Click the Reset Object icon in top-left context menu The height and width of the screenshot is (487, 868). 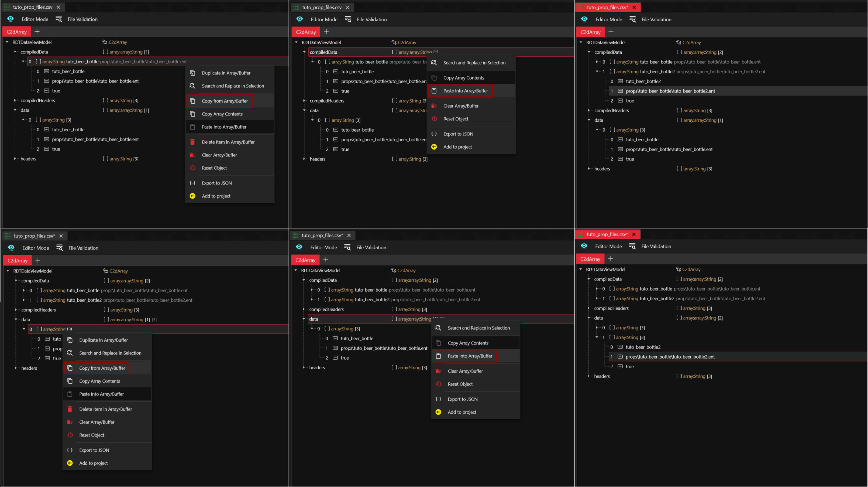click(x=192, y=168)
